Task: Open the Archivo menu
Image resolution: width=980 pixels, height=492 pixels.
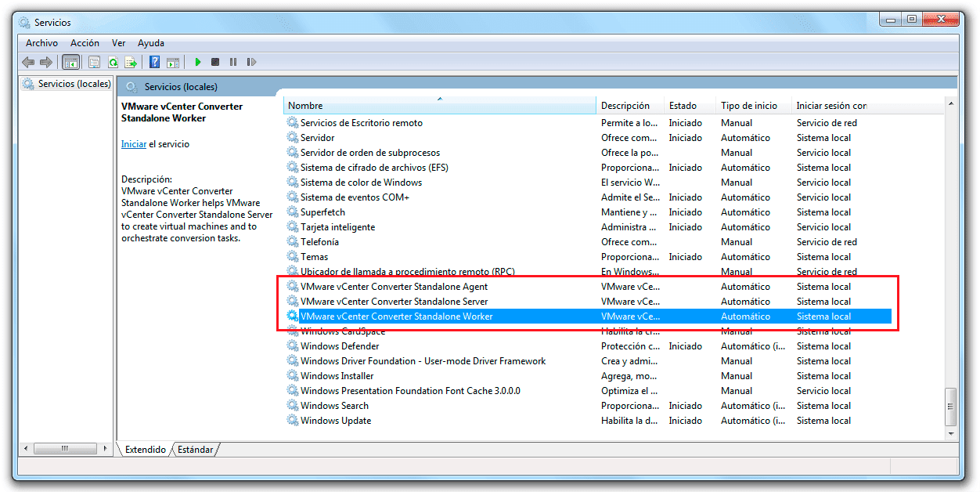Action: 41,43
